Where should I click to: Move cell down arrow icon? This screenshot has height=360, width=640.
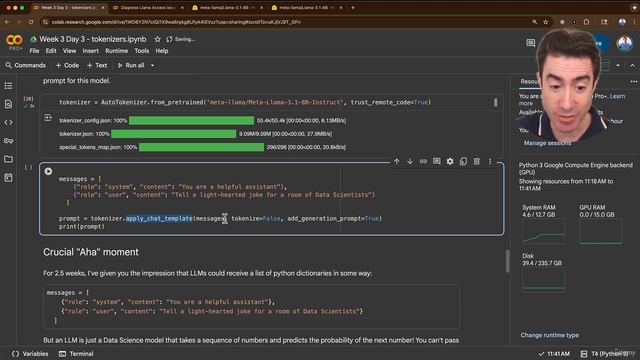tap(410, 162)
